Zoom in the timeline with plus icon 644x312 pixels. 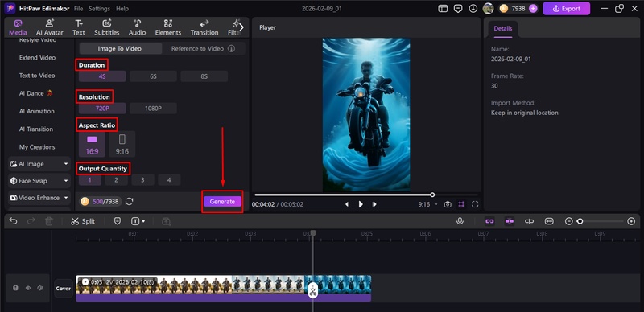[631, 221]
